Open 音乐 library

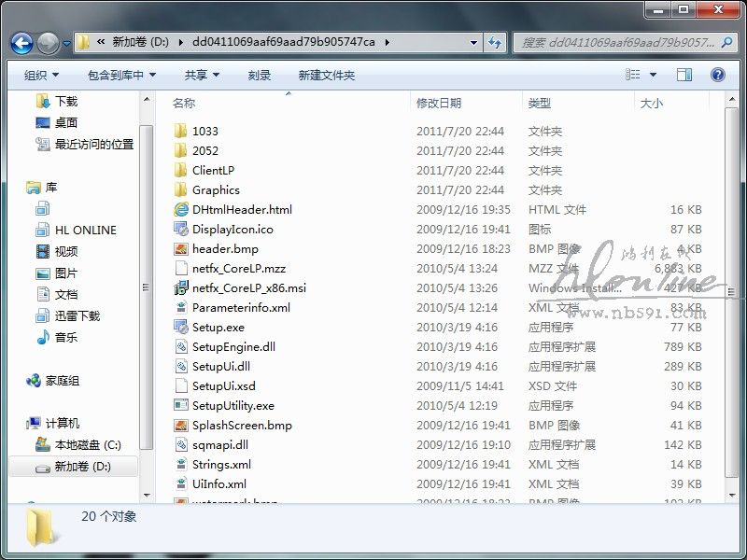click(65, 338)
